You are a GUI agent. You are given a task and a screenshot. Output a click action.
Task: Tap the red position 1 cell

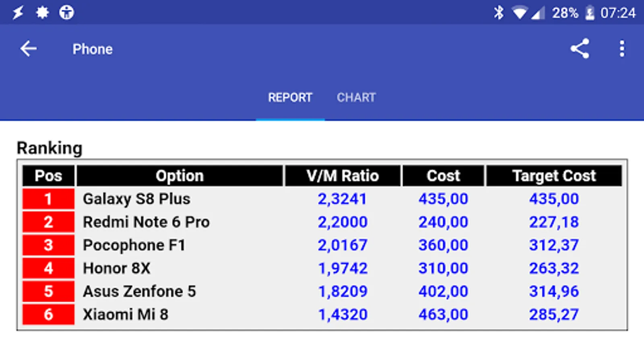tap(48, 199)
